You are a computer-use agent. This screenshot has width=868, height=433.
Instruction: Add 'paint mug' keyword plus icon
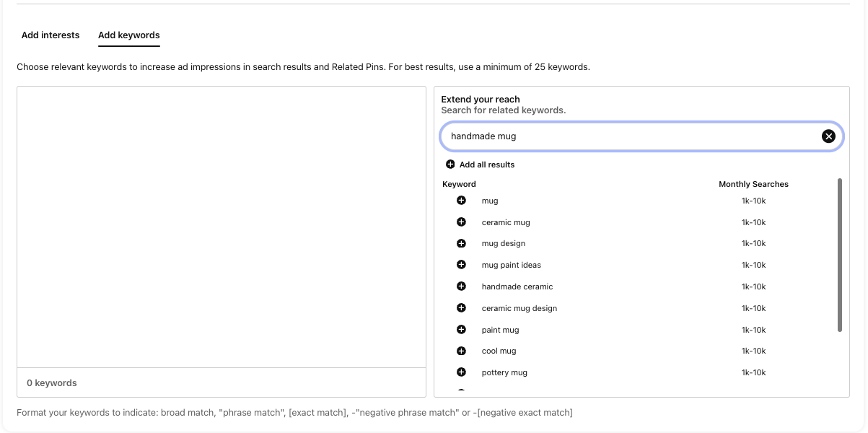(x=462, y=330)
